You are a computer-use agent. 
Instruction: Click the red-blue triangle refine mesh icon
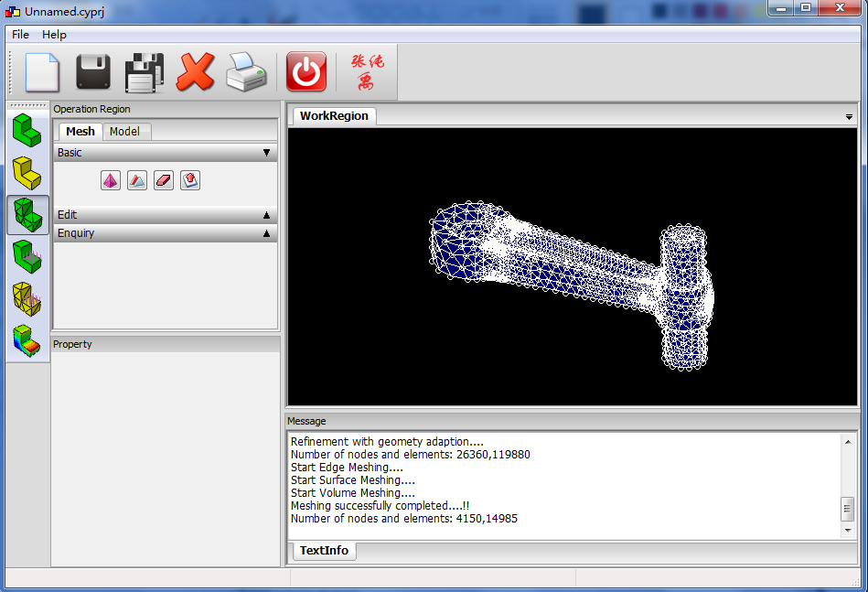137,180
